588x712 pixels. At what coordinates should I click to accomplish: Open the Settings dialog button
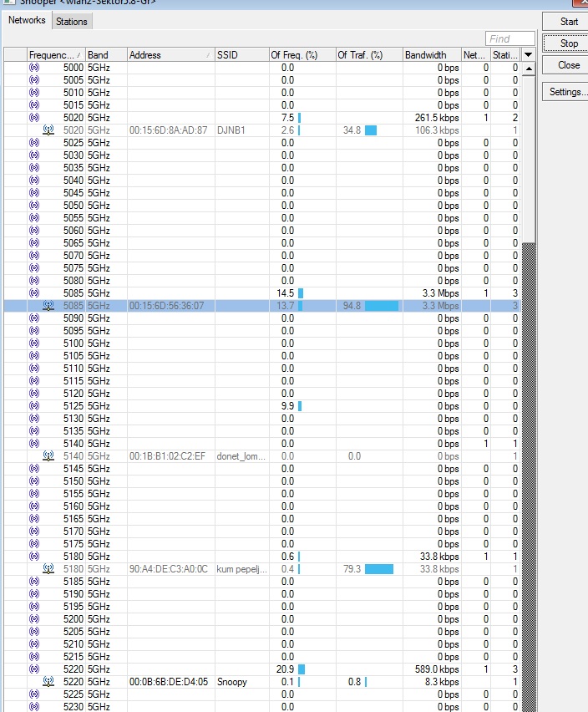click(x=566, y=92)
